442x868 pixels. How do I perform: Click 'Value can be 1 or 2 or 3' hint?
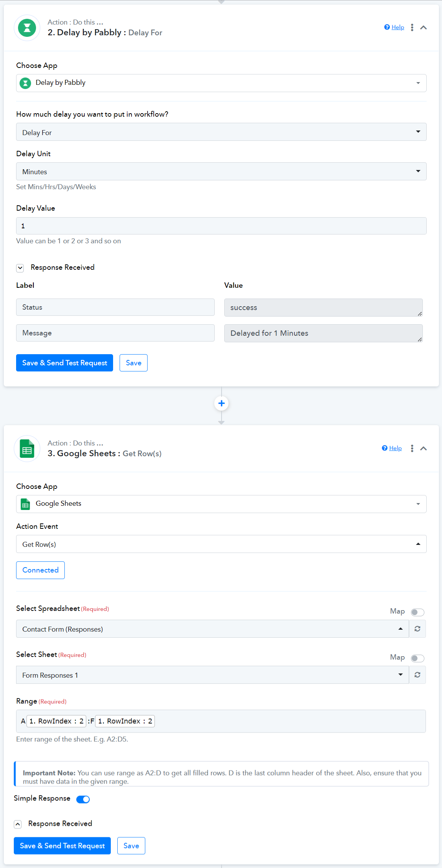tap(69, 241)
